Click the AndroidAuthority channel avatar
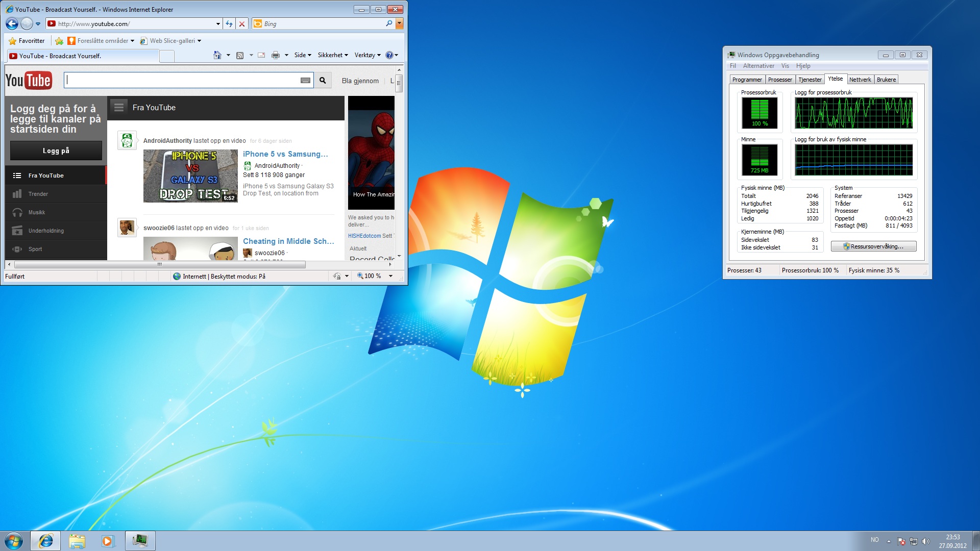This screenshot has width=980, height=551. click(127, 140)
